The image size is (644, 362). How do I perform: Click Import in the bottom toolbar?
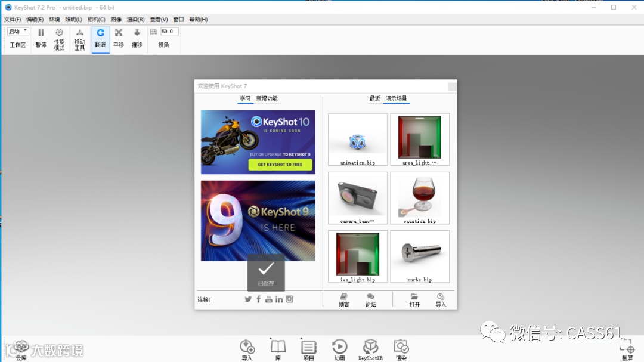[x=247, y=350]
